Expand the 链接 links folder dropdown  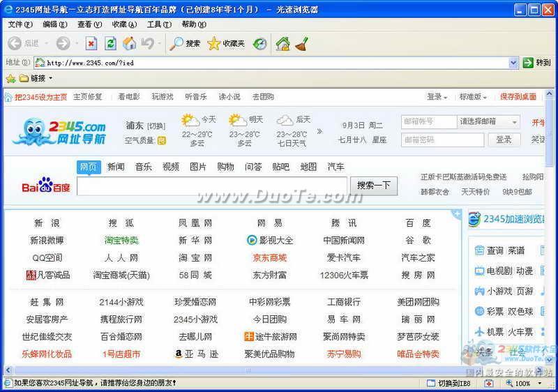pyautogui.click(x=50, y=78)
